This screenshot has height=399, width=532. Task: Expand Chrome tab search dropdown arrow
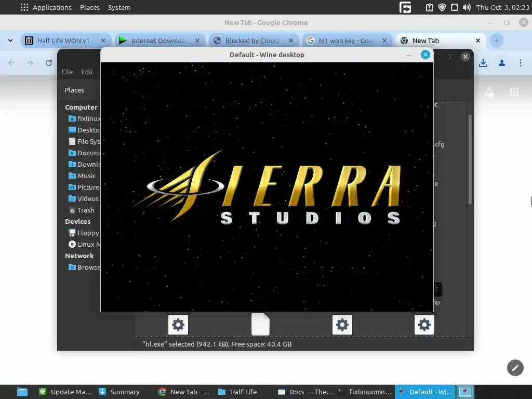(x=10, y=41)
